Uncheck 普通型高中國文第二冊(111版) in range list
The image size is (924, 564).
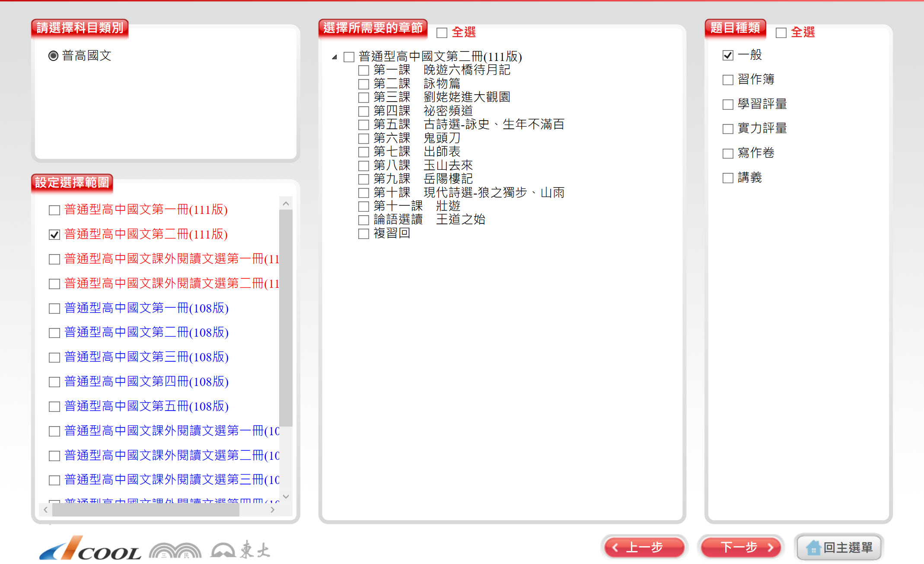point(54,235)
